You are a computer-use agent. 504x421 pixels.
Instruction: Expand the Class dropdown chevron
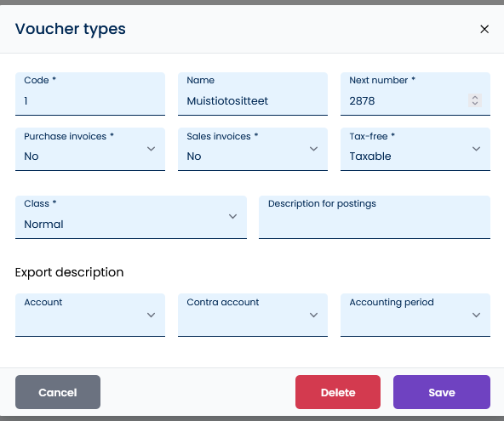point(232,216)
